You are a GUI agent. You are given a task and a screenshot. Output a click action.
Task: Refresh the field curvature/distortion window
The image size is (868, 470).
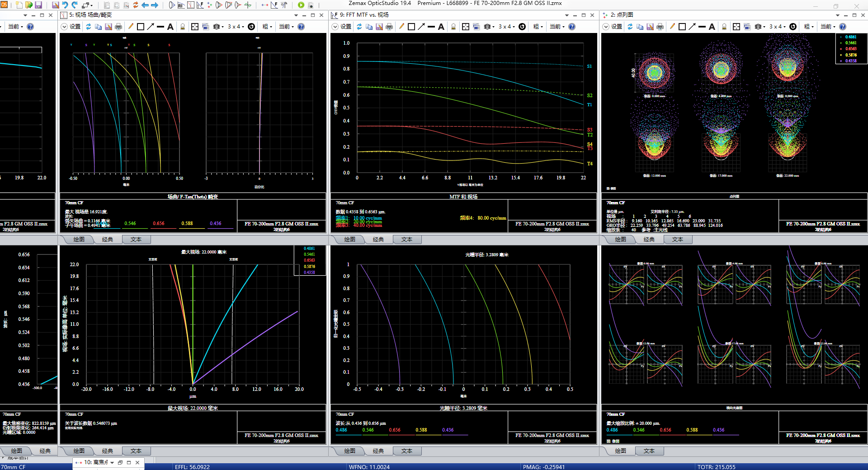click(89, 27)
